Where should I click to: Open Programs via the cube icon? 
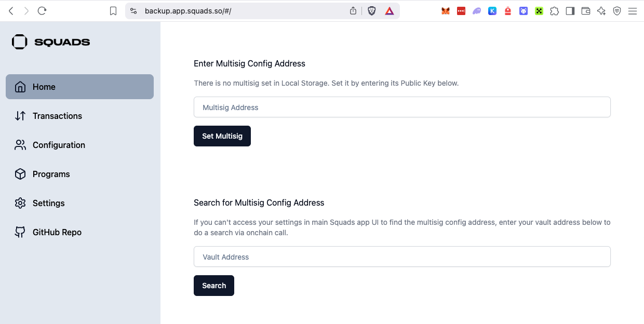point(20,174)
